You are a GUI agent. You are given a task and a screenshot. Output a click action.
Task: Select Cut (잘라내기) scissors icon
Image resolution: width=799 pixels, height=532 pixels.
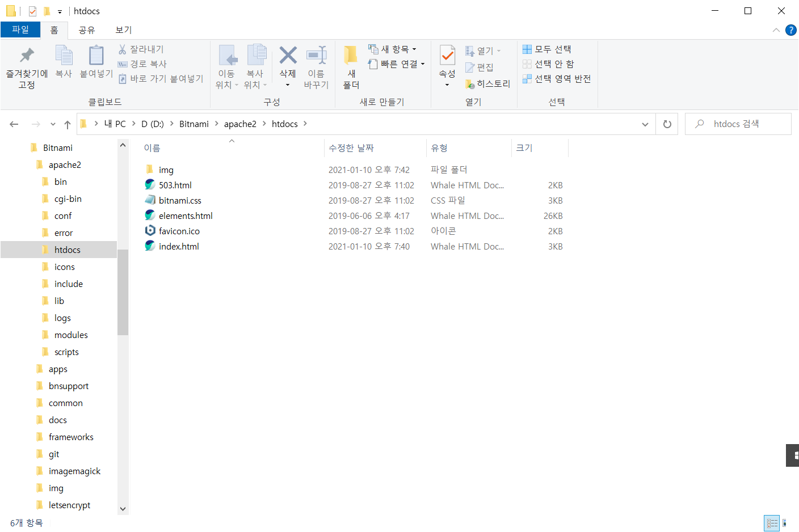click(122, 49)
